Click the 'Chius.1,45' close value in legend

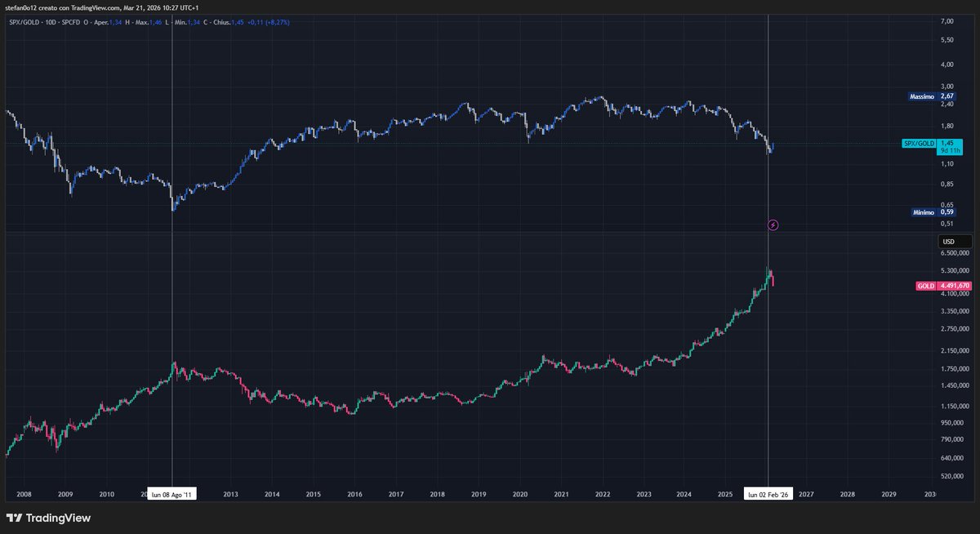228,22
